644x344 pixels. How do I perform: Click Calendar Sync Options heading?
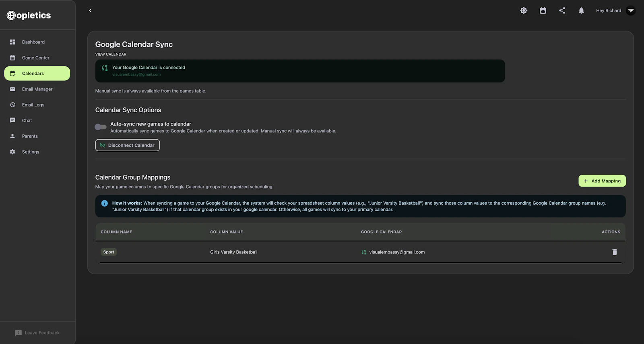(128, 110)
